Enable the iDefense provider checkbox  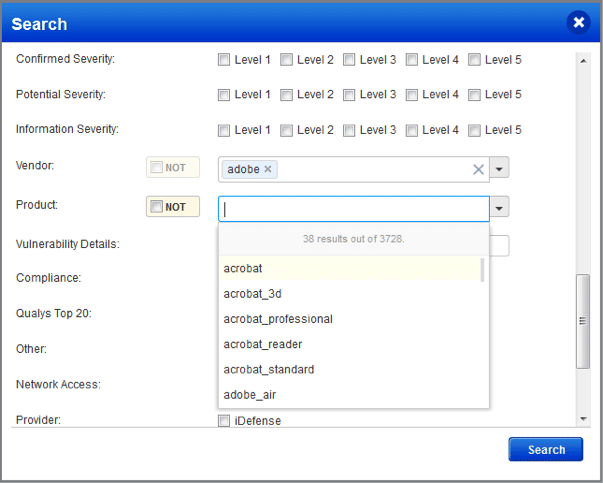coord(224,421)
